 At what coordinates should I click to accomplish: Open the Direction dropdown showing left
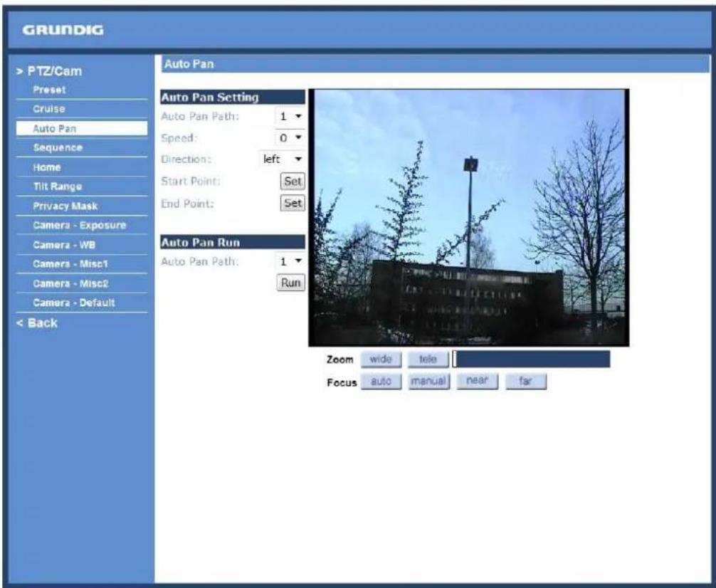(x=282, y=159)
